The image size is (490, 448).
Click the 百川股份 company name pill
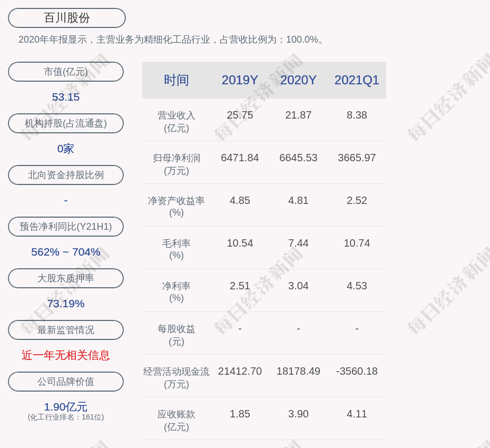(x=67, y=18)
